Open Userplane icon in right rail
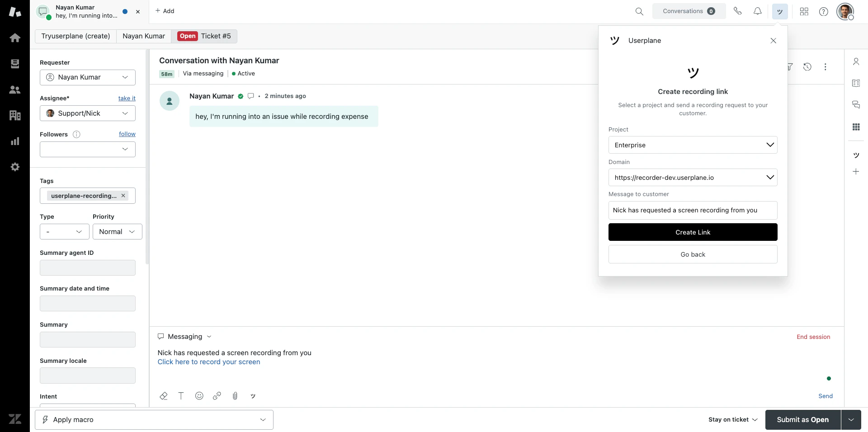 coord(856,155)
